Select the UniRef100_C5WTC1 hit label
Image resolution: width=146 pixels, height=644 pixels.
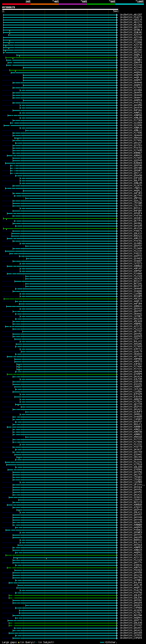tap(131, 188)
